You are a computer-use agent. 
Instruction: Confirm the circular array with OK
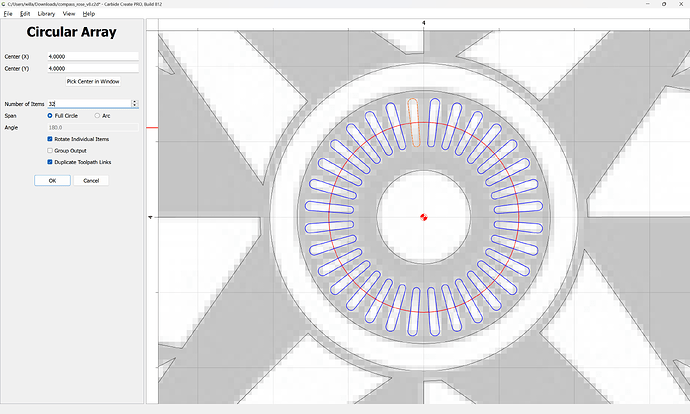coord(52,181)
